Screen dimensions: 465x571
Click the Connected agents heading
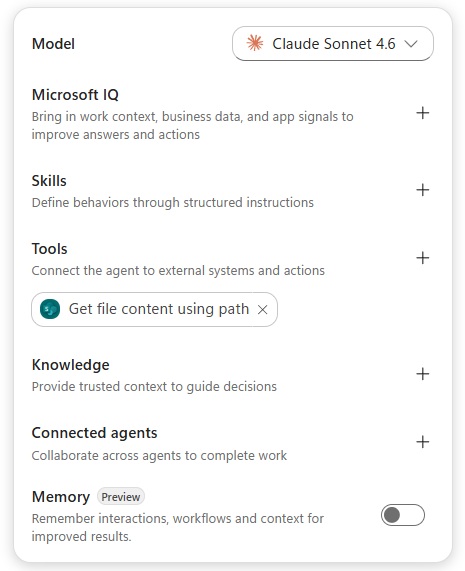coord(94,433)
